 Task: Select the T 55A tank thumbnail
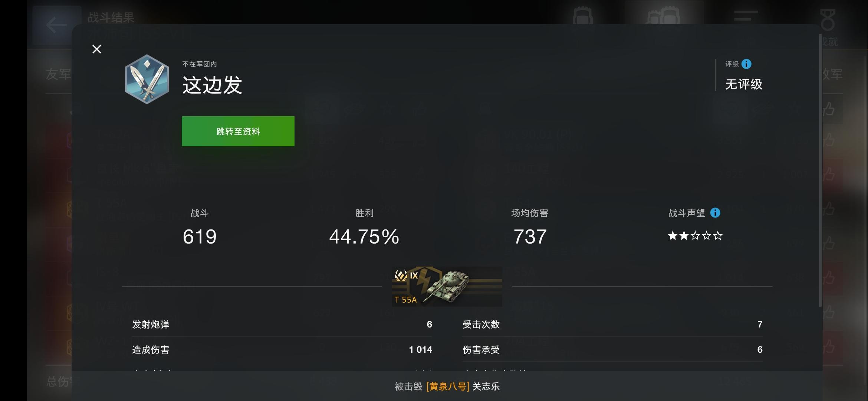pos(447,286)
